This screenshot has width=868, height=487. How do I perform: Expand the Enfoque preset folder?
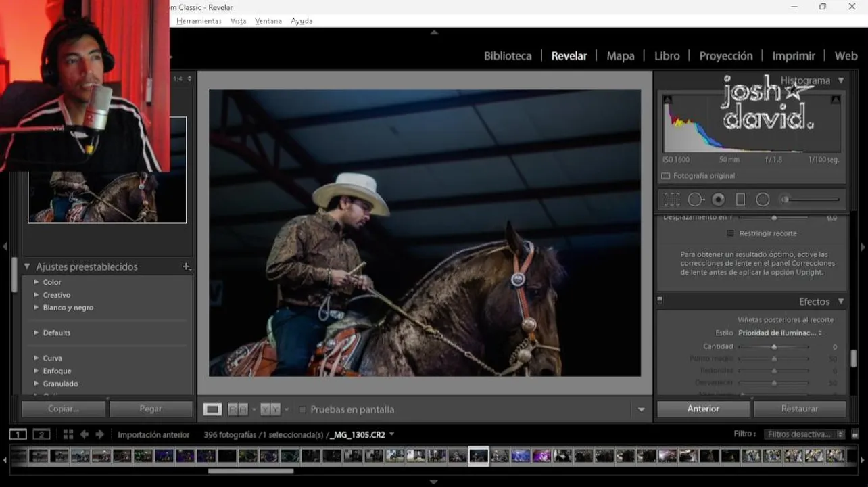[x=37, y=371]
